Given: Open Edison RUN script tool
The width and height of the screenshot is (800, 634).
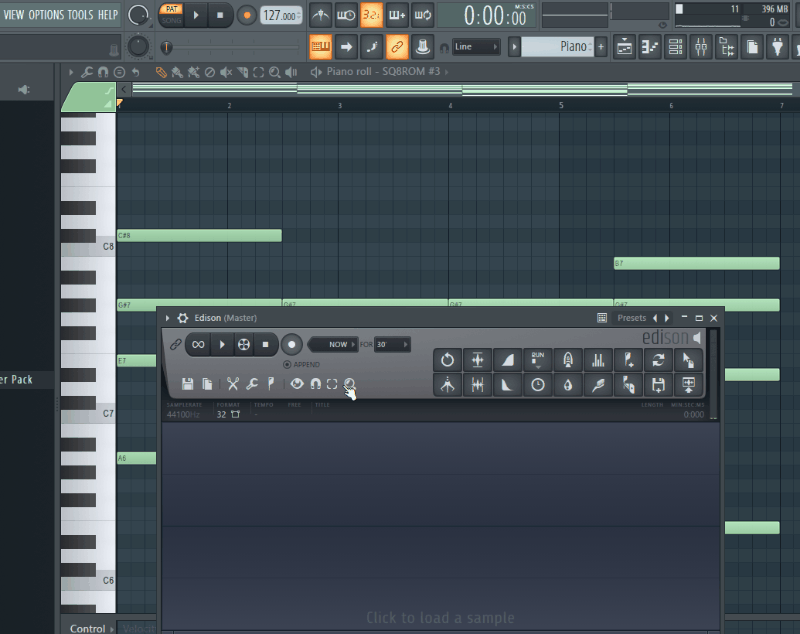Looking at the screenshot, I should 538,360.
